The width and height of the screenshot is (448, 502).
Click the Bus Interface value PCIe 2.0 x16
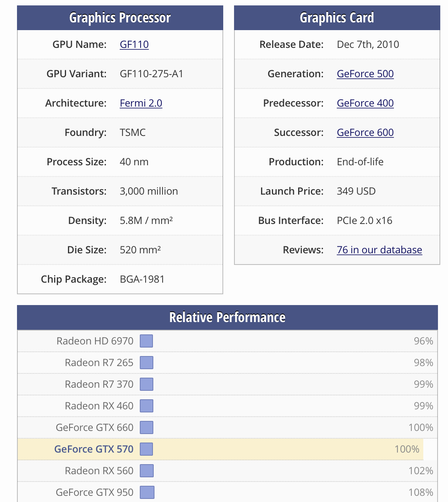[365, 220]
